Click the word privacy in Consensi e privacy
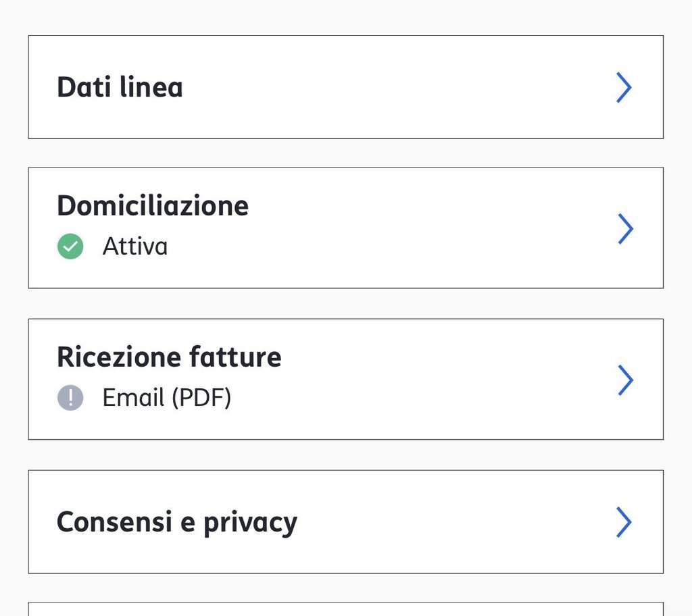This screenshot has width=692, height=616. tap(251, 523)
